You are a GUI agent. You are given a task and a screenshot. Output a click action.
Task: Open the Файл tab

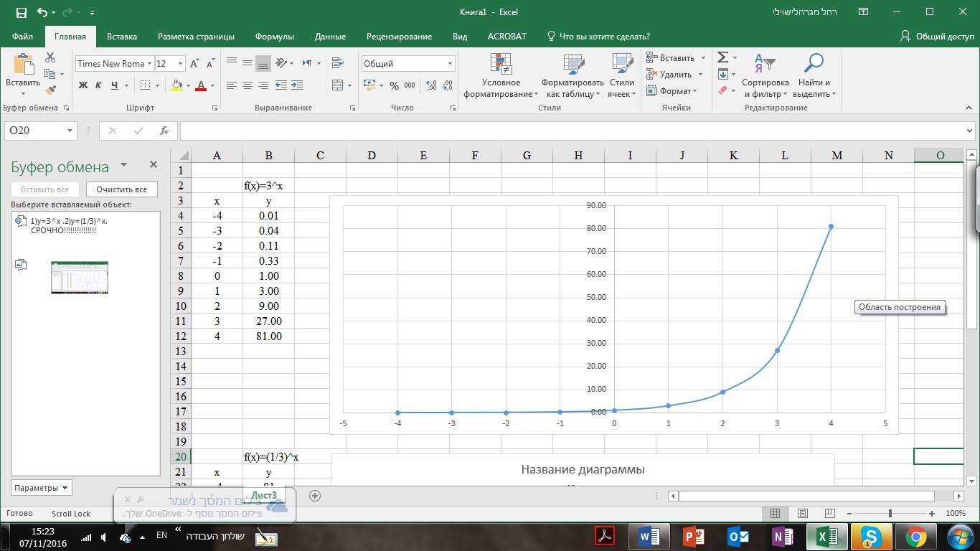22,37
